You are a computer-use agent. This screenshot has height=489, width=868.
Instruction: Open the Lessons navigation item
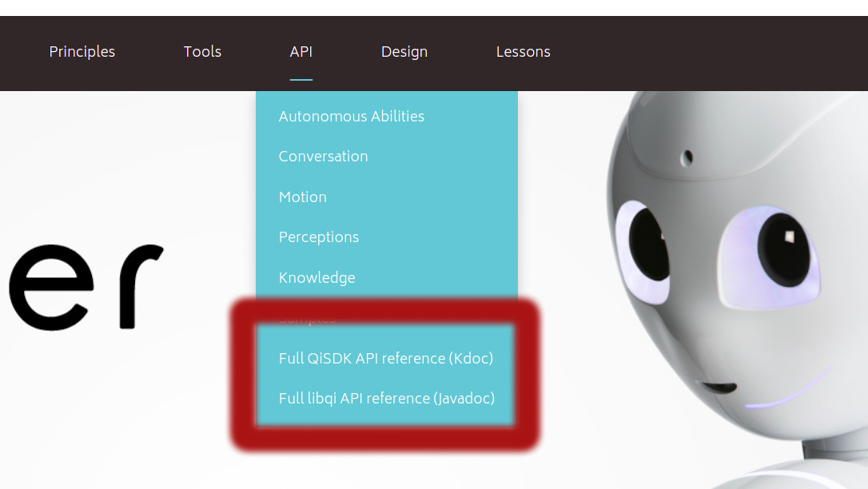click(524, 51)
